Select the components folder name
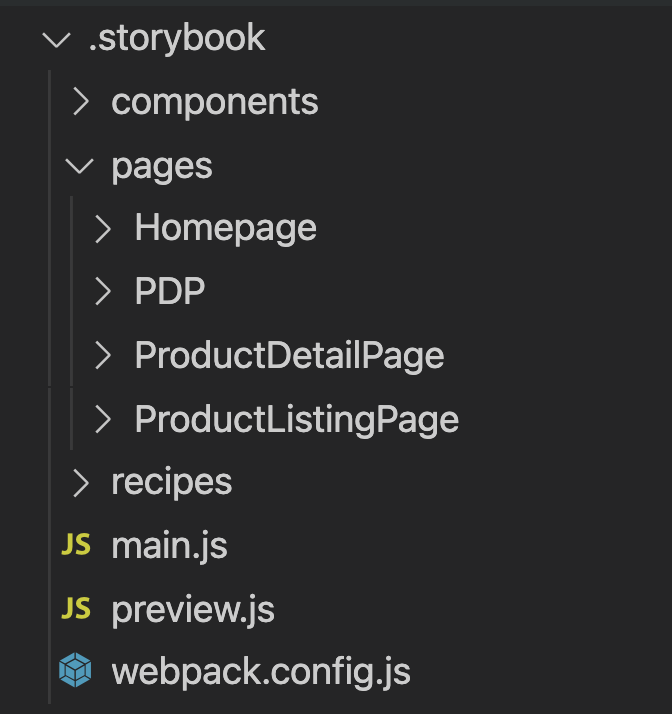 [x=215, y=102]
